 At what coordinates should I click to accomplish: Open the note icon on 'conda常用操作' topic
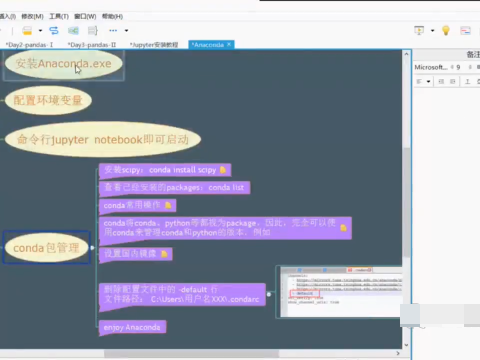coord(168,205)
